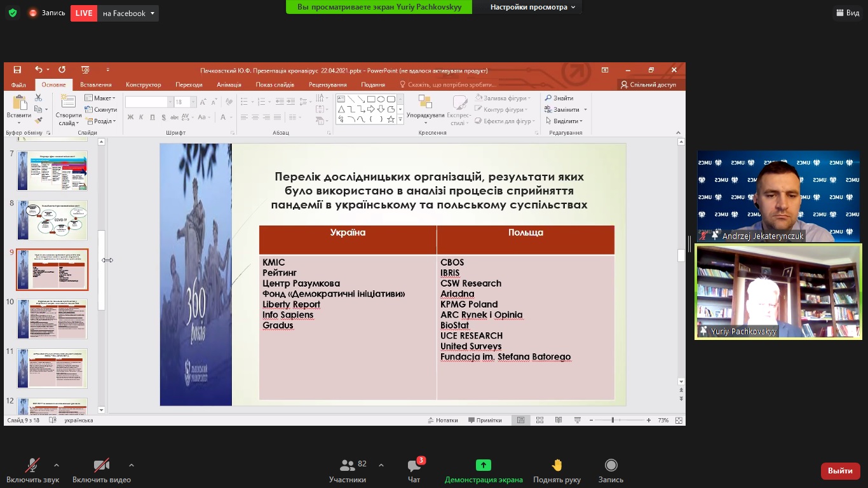868x488 pixels.
Task: Select Normal view icon in status bar
Action: [x=520, y=420]
